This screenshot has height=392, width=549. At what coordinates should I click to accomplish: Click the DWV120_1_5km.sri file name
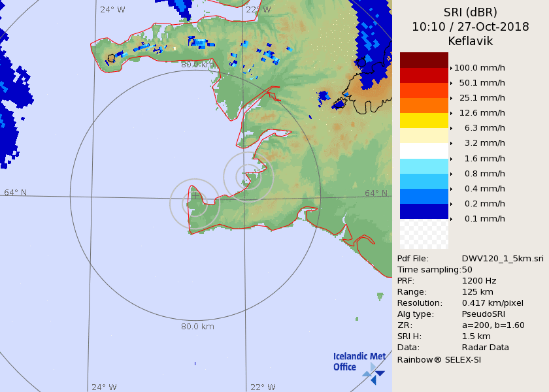tap(502, 259)
